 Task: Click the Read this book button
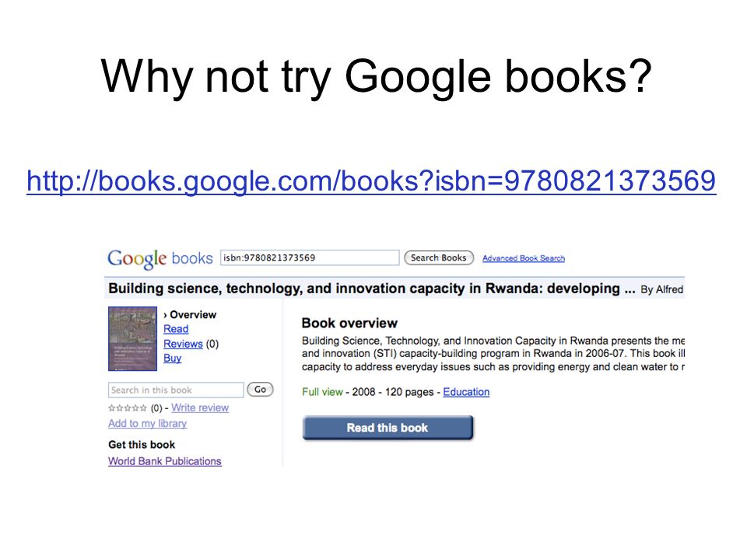[x=388, y=428]
